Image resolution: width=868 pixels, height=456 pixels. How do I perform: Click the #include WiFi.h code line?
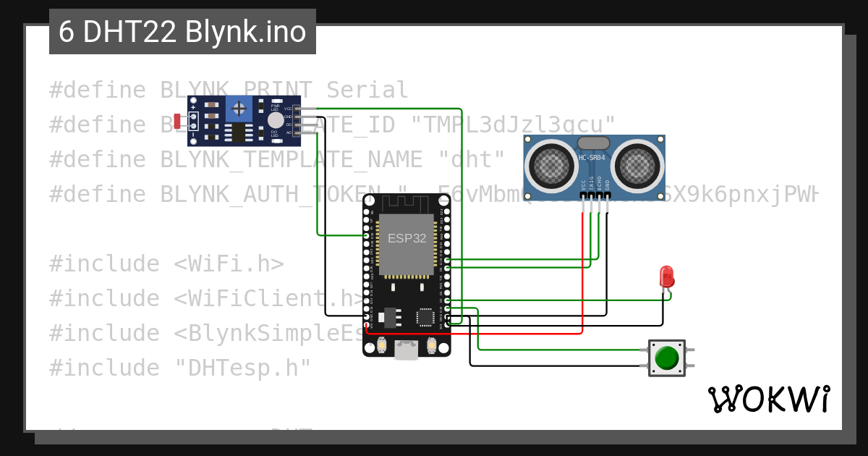point(166,263)
